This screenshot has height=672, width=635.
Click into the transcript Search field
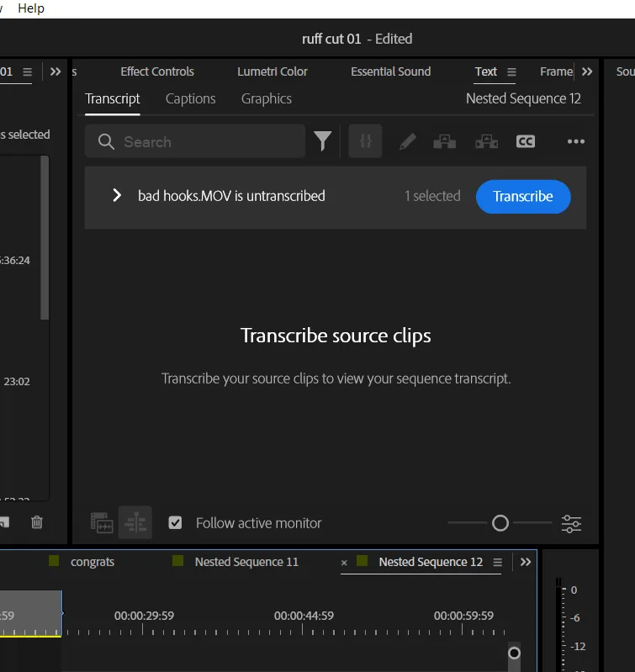[195, 141]
